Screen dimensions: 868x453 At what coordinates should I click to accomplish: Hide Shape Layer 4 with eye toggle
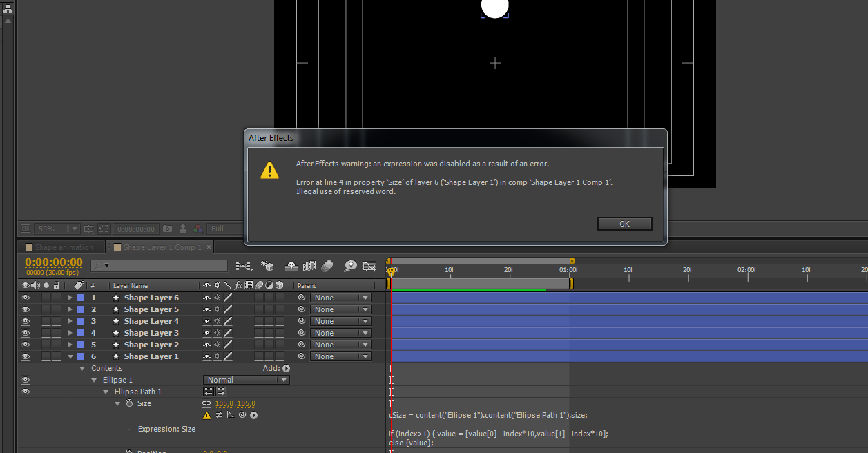point(26,322)
